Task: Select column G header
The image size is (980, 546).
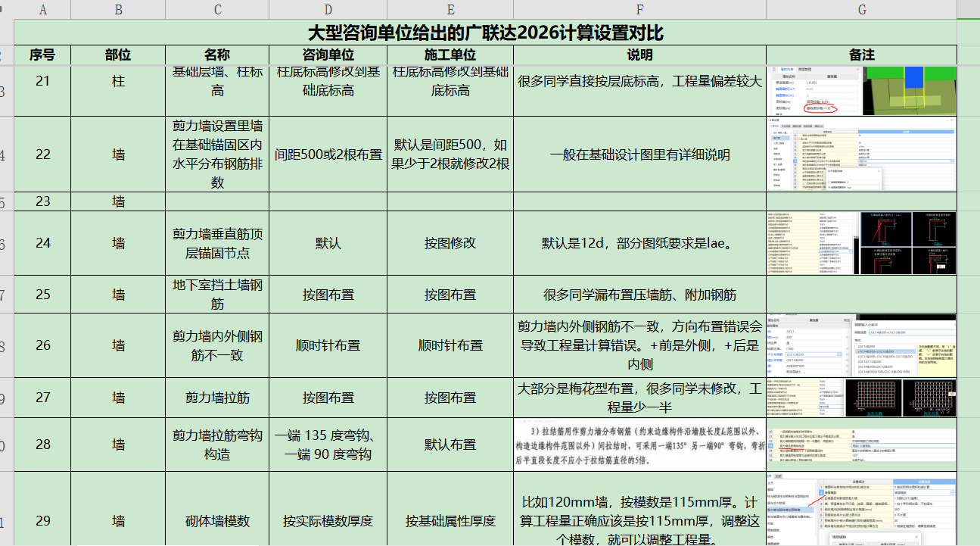Action: [x=862, y=10]
